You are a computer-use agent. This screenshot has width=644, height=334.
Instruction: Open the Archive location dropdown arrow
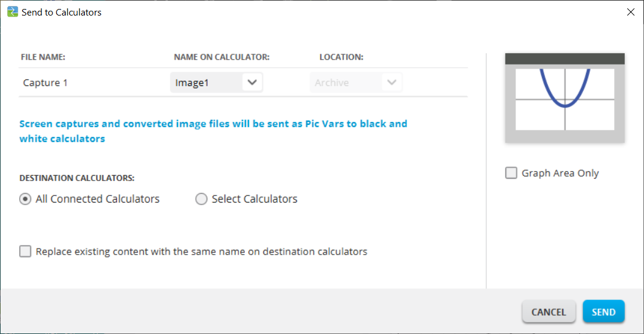(392, 82)
